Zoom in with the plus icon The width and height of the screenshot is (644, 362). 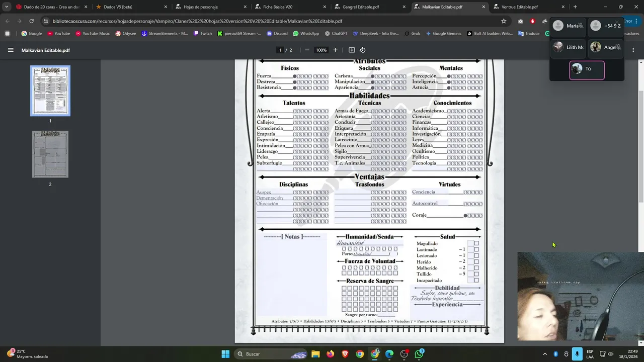[336, 50]
